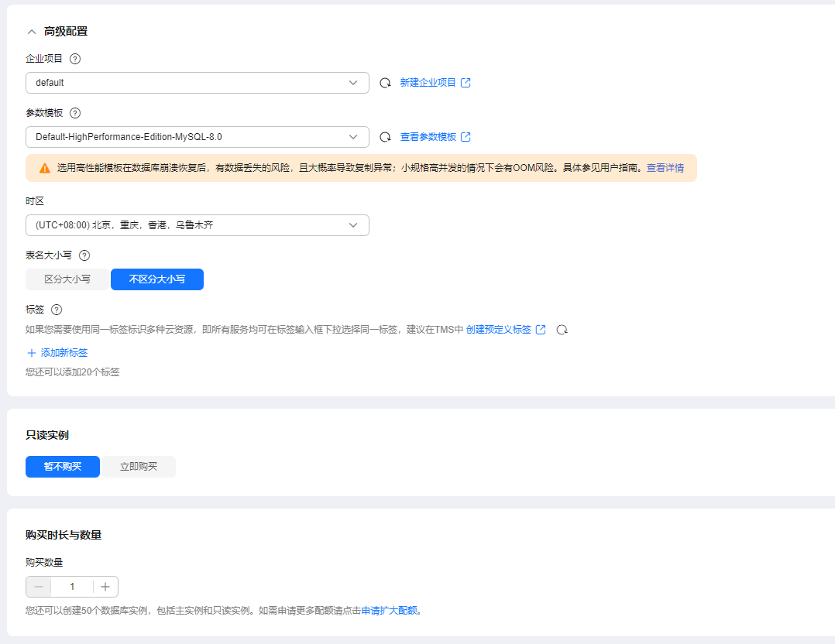Click the minus icon to decrease 购买数量
The image size is (835, 644).
click(x=39, y=587)
